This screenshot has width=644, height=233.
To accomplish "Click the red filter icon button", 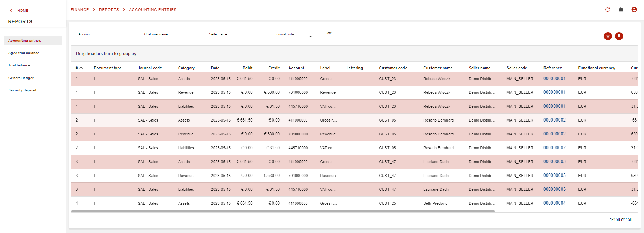I will (608, 36).
